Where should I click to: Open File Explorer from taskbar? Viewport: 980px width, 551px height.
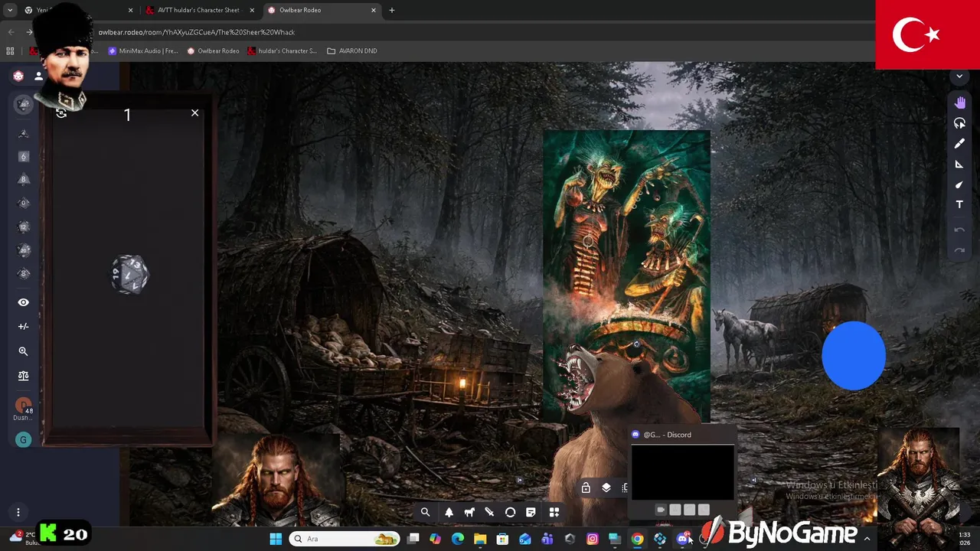tap(480, 539)
